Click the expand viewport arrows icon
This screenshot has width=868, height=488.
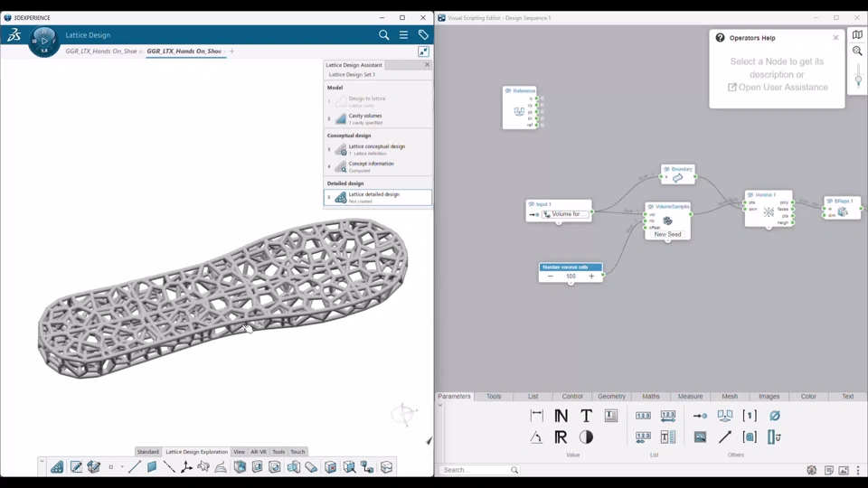tap(423, 52)
